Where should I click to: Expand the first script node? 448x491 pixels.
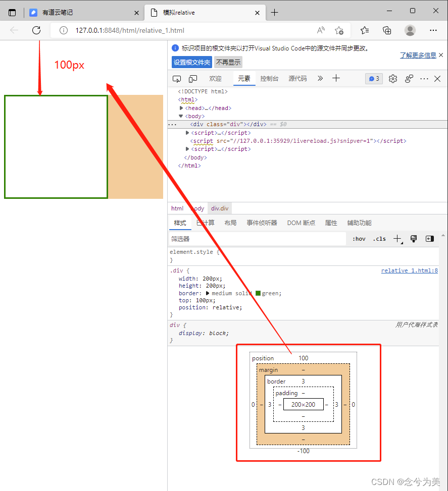pyautogui.click(x=187, y=133)
